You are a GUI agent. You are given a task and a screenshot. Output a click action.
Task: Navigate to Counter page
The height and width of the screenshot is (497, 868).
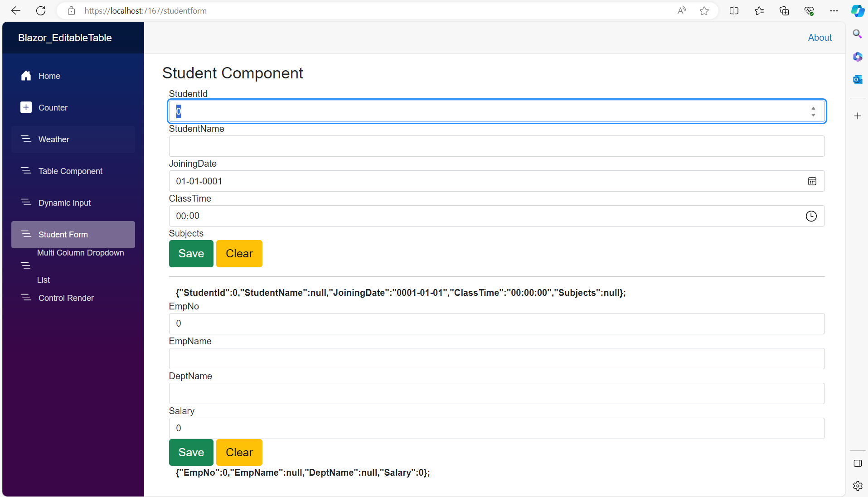[x=73, y=108]
